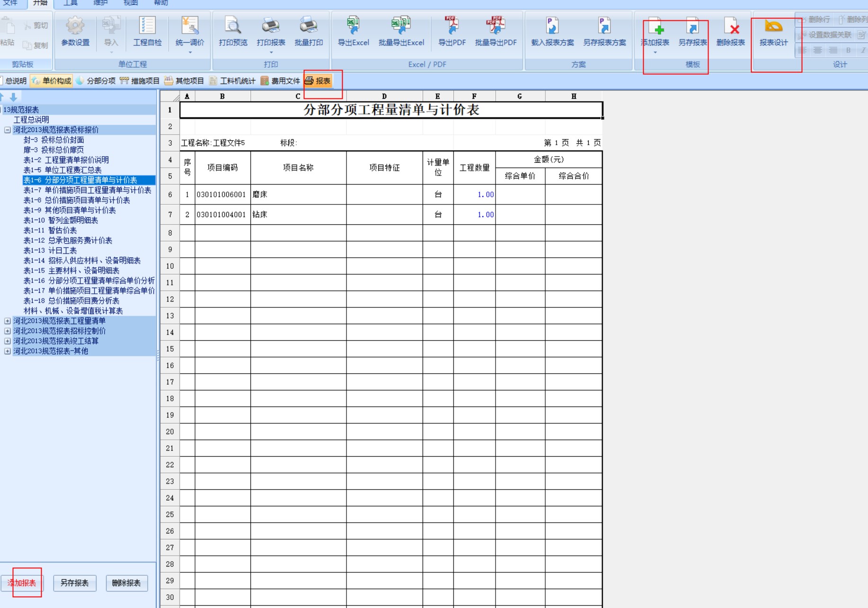Select 工程总说明 tree item
Image resolution: width=868 pixels, height=608 pixels.
tap(31, 120)
